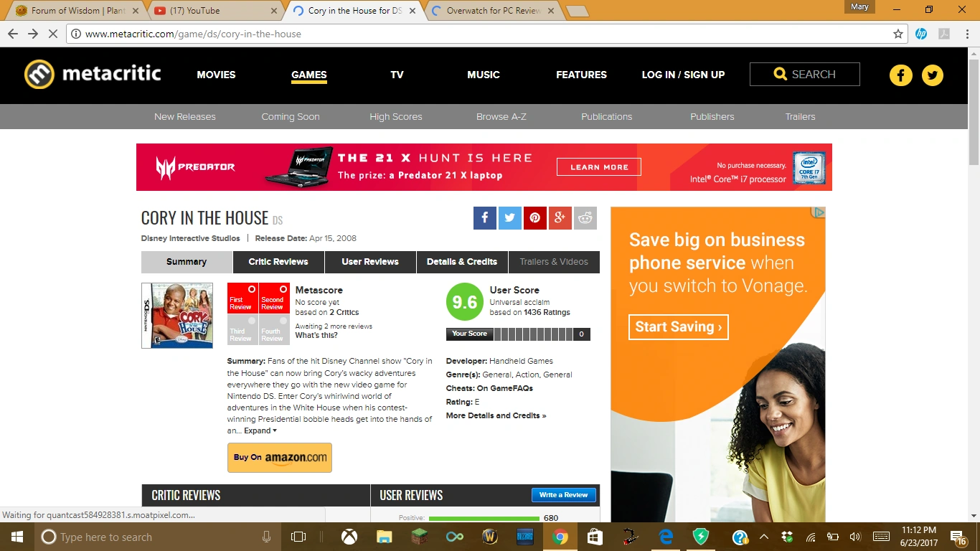This screenshot has width=980, height=551.
Task: Switch to the Critic Reviews tab
Action: (x=278, y=262)
